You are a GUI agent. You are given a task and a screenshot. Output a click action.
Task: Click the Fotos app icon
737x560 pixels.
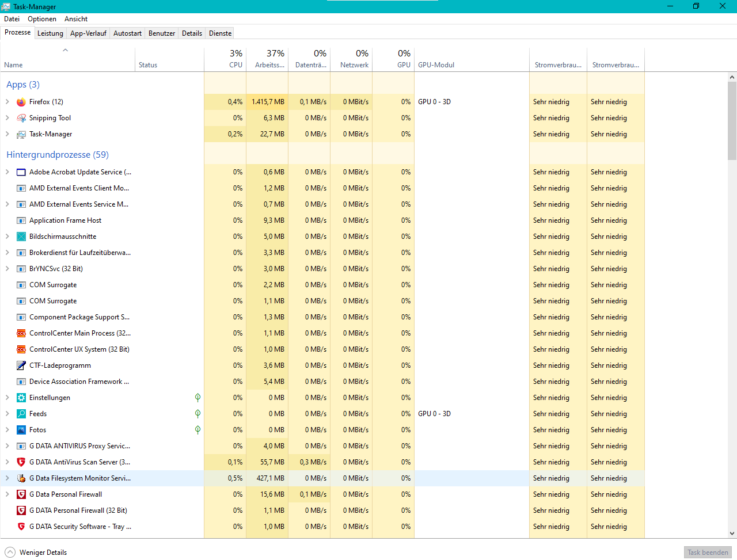[x=21, y=430]
